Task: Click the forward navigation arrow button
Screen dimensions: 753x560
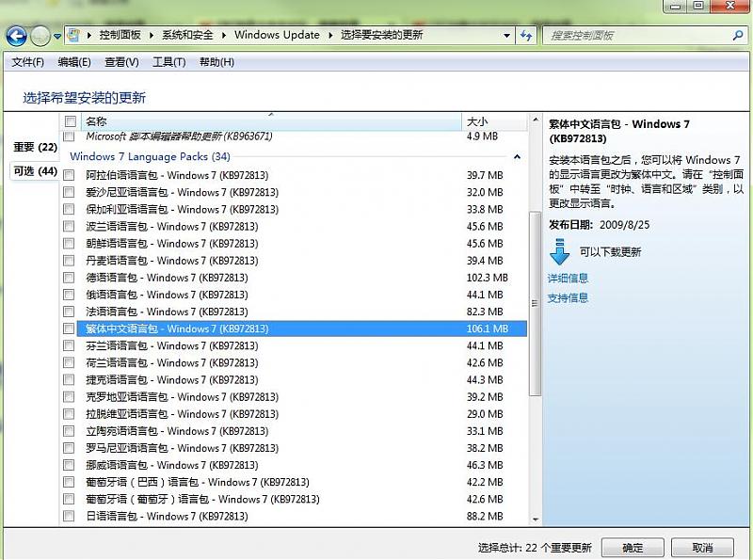Action: [x=40, y=36]
